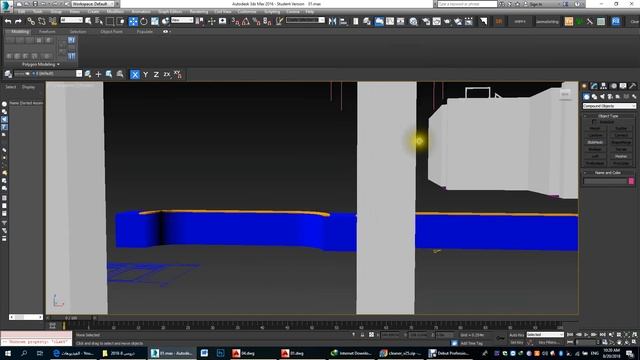The width and height of the screenshot is (640, 360).
Task: Open the Display tab in scene explorer
Action: [28, 87]
